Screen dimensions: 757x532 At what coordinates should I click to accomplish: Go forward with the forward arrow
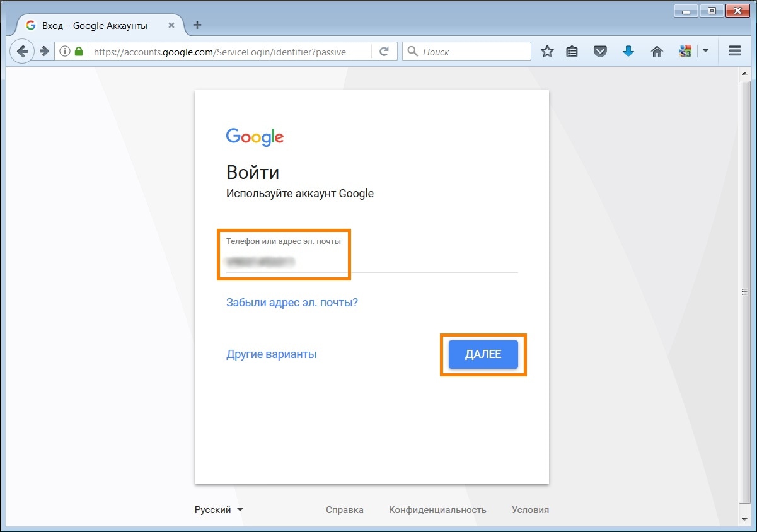(44, 52)
